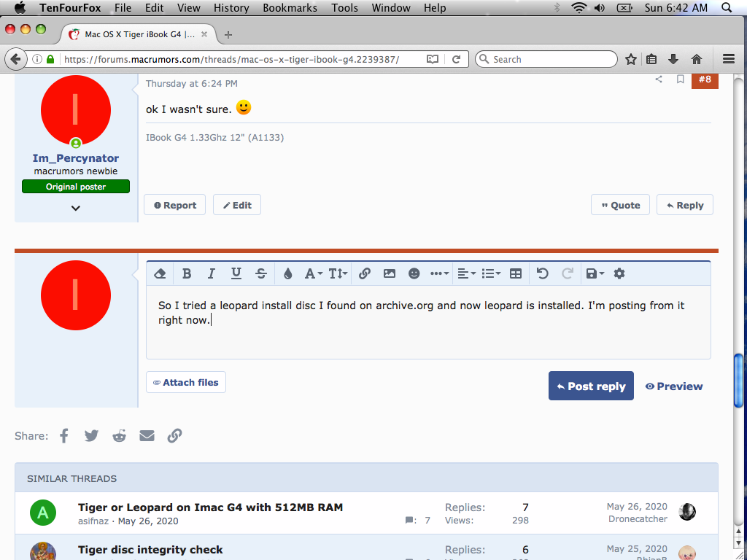Image resolution: width=747 pixels, height=560 pixels.
Task: Open Tiger disc integrity check thread
Action: click(150, 550)
